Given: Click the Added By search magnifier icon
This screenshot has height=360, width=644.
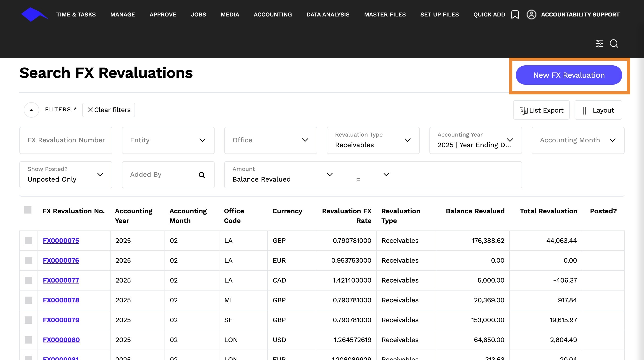Looking at the screenshot, I should click(x=202, y=175).
